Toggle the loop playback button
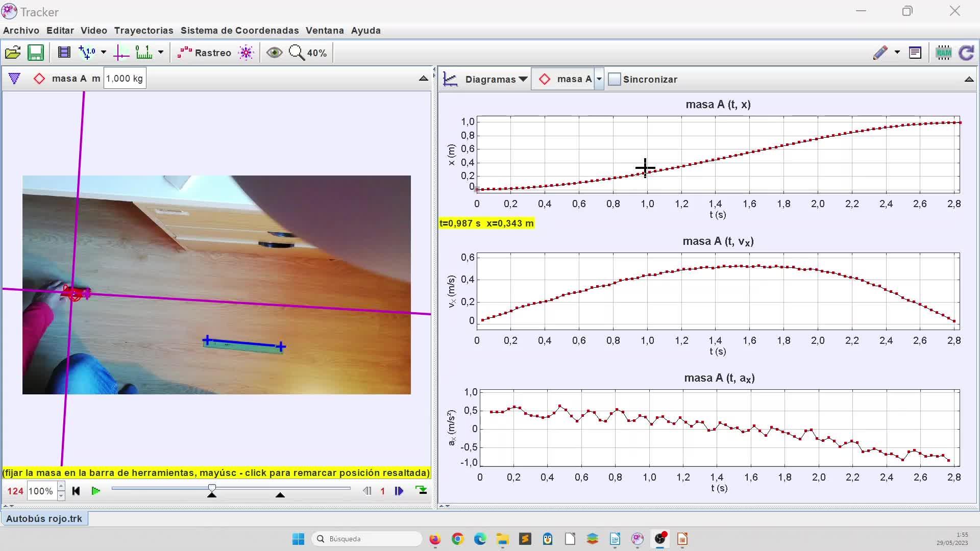 coord(421,491)
